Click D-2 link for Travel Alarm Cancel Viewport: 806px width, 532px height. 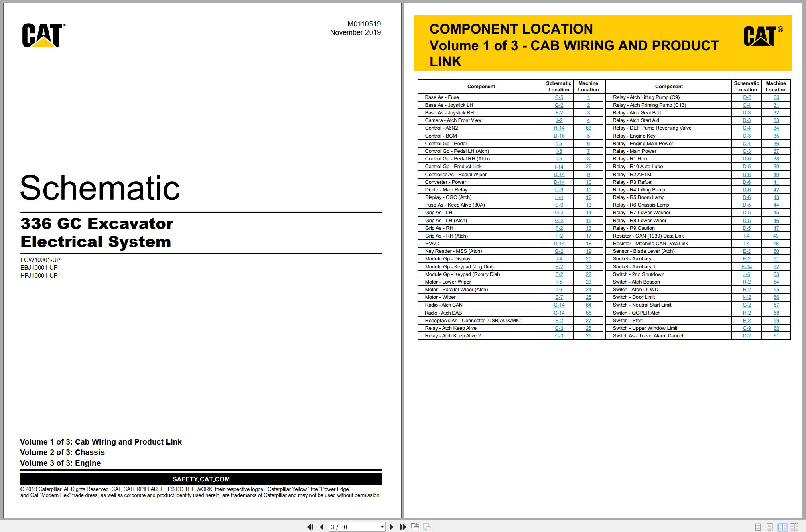tap(747, 336)
